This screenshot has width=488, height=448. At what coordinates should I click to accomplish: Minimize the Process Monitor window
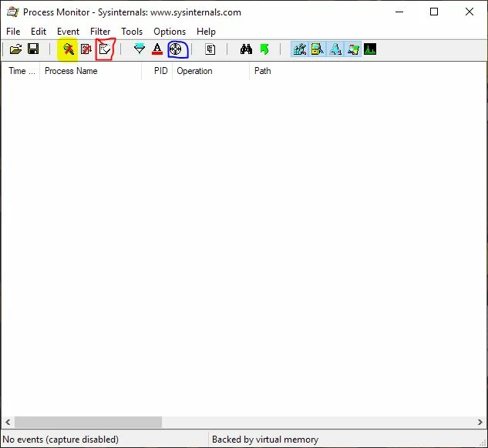pos(399,12)
